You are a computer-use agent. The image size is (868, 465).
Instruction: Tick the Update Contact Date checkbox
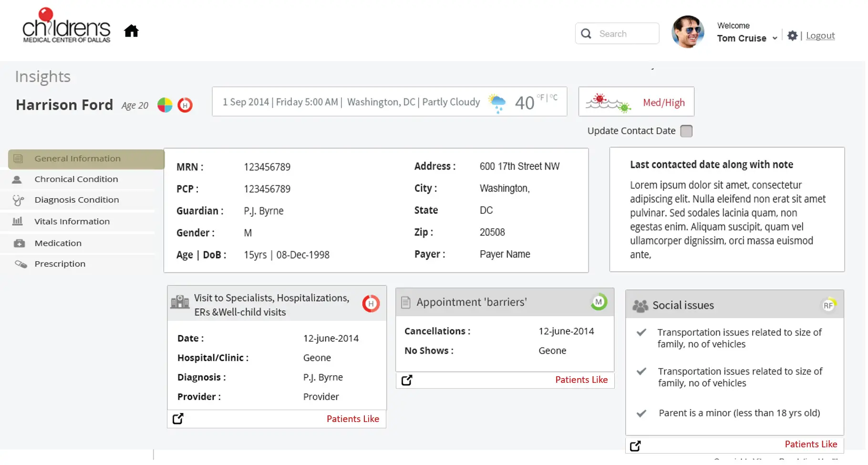(686, 131)
